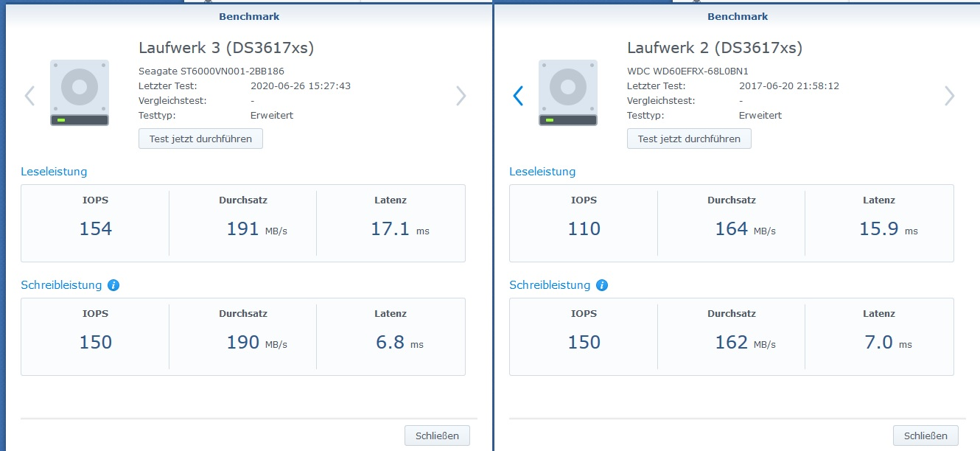Click info icon beside Schreibleistung in Laufwerk 2 window

[602, 285]
